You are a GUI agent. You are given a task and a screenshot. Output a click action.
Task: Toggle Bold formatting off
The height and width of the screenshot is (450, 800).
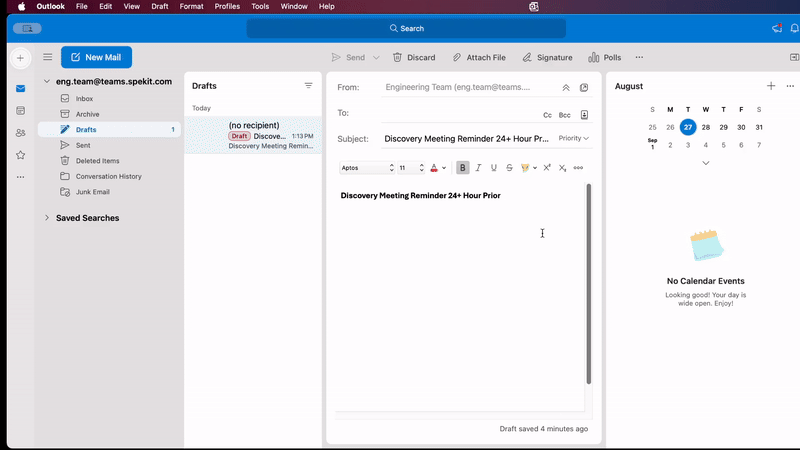pyautogui.click(x=462, y=168)
